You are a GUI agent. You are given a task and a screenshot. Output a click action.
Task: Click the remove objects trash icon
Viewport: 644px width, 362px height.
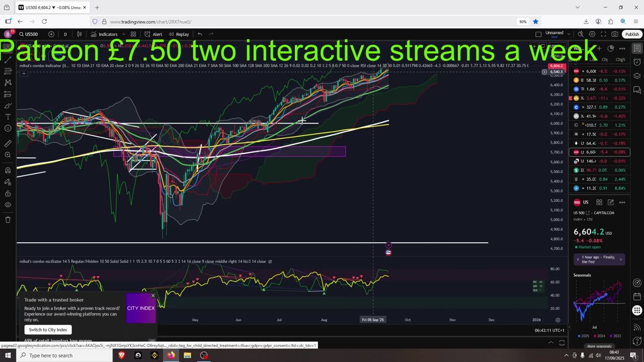(x=8, y=220)
